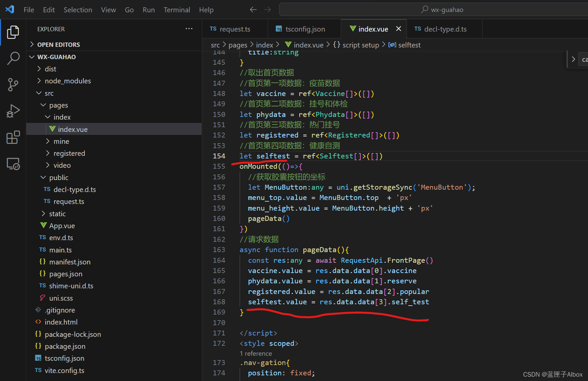Open the Run menu
Image resolution: width=588 pixels, height=381 pixels.
[149, 10]
